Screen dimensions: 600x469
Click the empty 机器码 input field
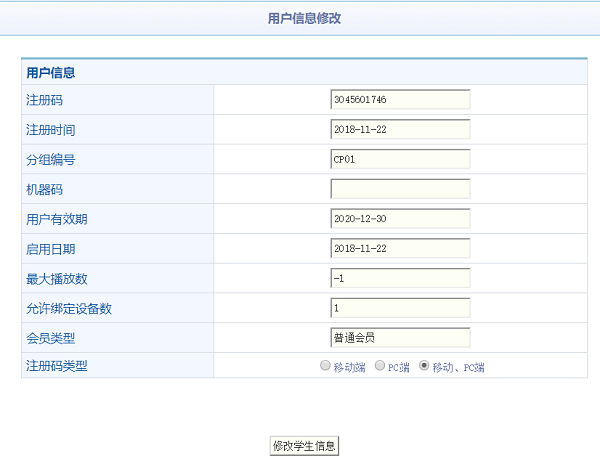point(400,189)
